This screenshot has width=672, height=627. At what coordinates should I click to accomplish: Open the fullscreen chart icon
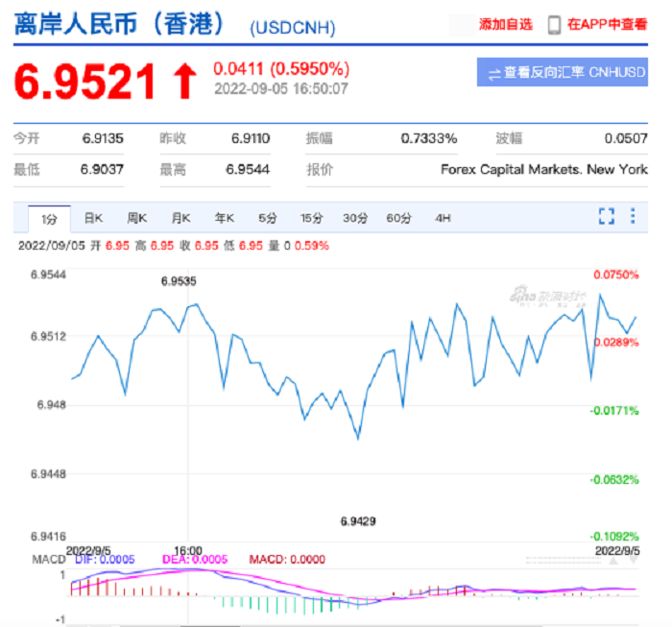click(x=607, y=216)
